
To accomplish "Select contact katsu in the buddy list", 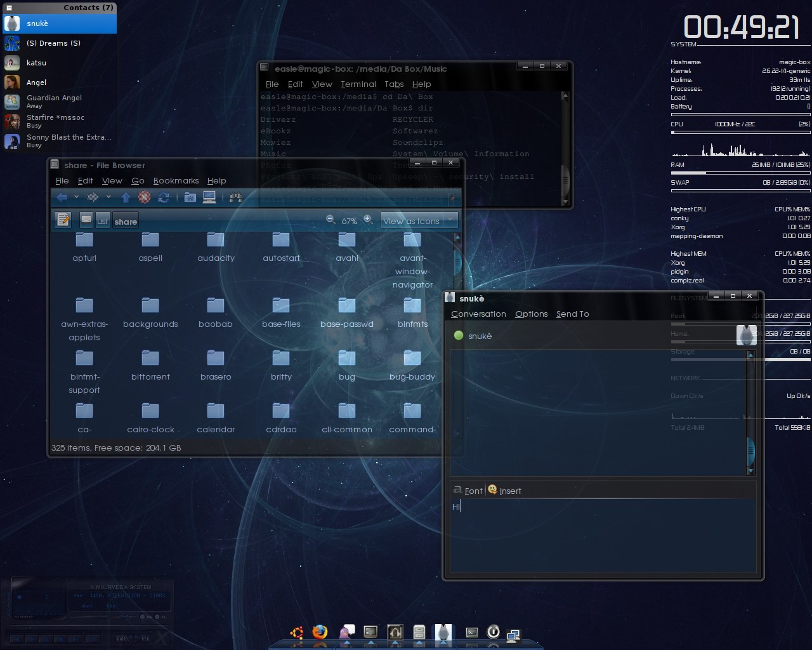I will tap(58, 63).
